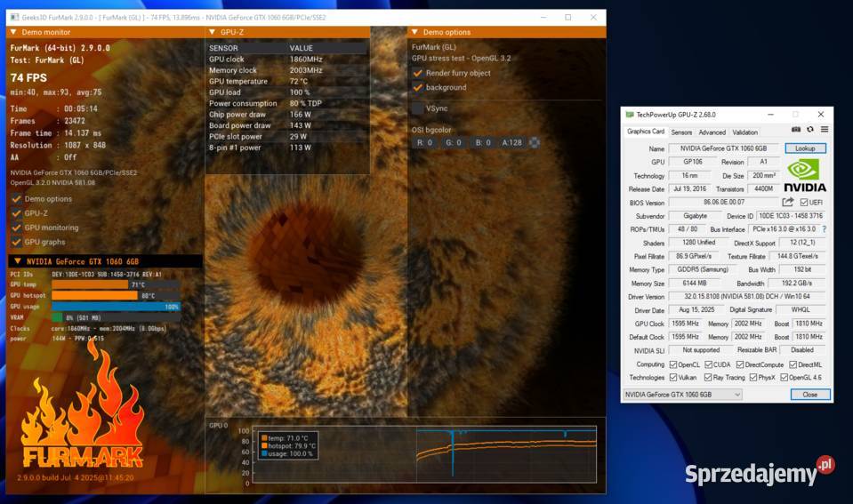
Task: Collapse NVIDIA GeForce GTX 1060 6GB section
Action: (x=18, y=261)
